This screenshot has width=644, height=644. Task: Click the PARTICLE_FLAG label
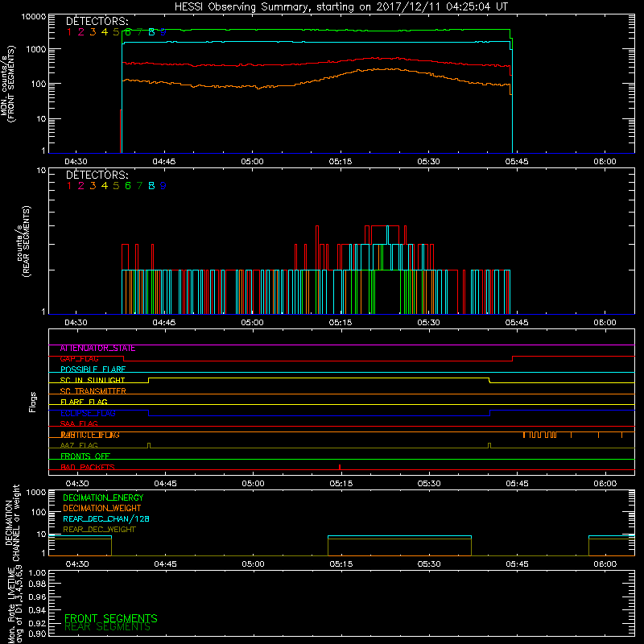(x=90, y=435)
